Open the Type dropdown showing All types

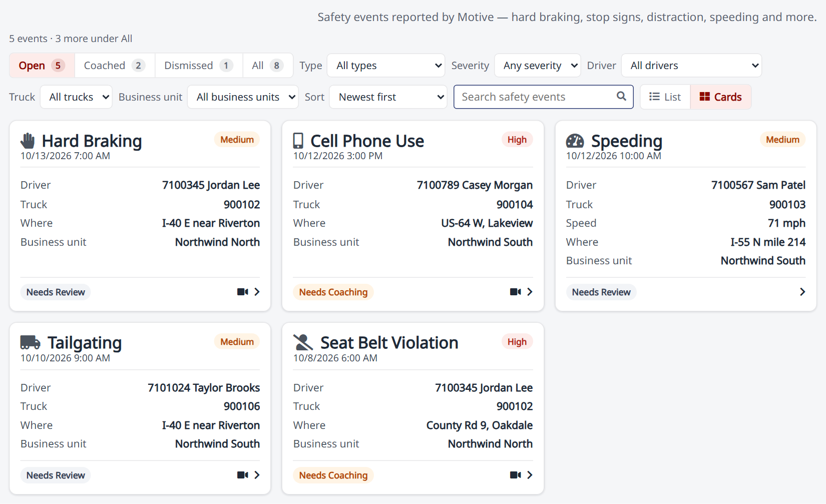(386, 66)
